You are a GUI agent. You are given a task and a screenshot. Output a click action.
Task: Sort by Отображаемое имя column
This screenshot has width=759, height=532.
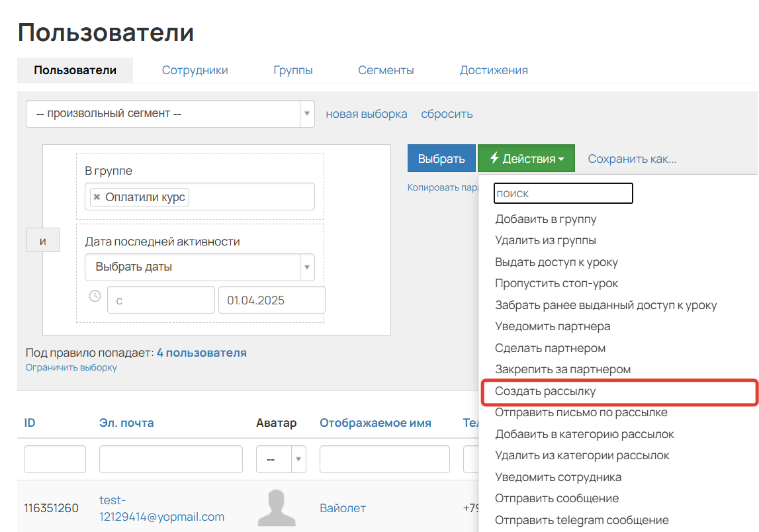pyautogui.click(x=375, y=423)
